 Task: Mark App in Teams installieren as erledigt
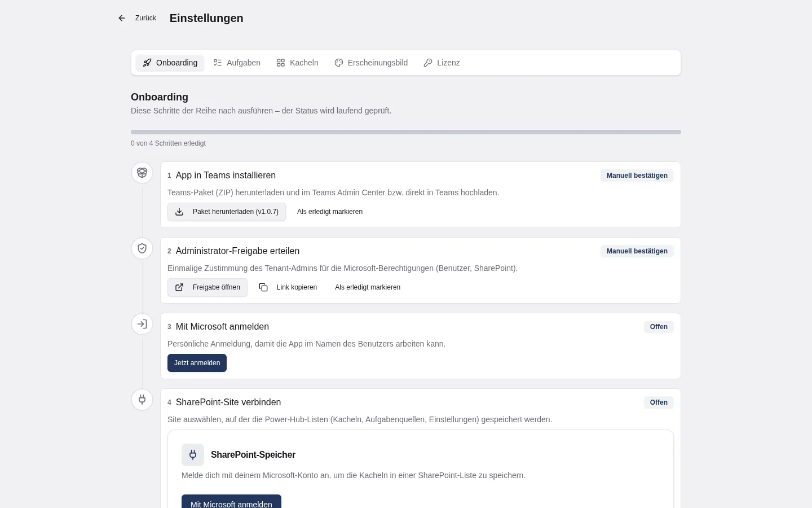point(330,212)
